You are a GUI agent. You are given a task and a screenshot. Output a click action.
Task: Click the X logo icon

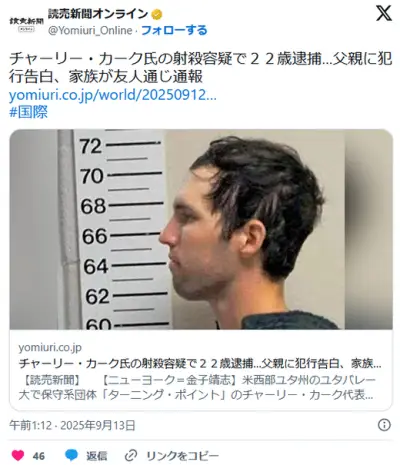click(384, 14)
